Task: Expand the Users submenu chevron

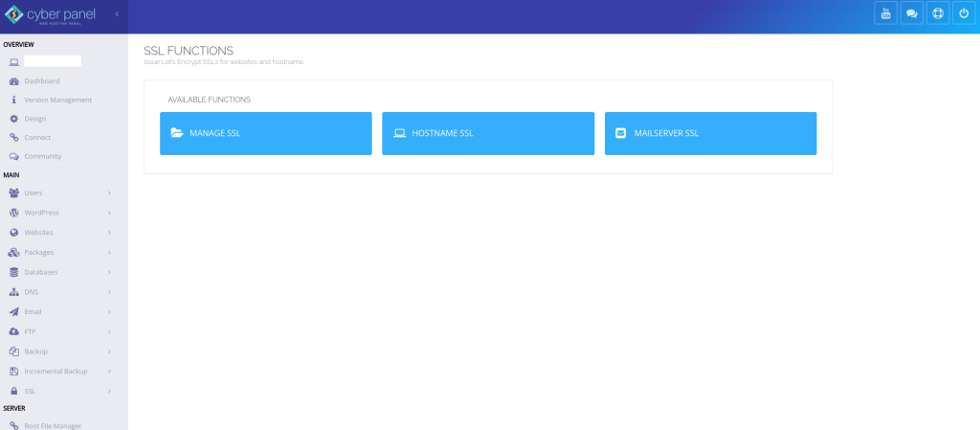Action: (110, 193)
